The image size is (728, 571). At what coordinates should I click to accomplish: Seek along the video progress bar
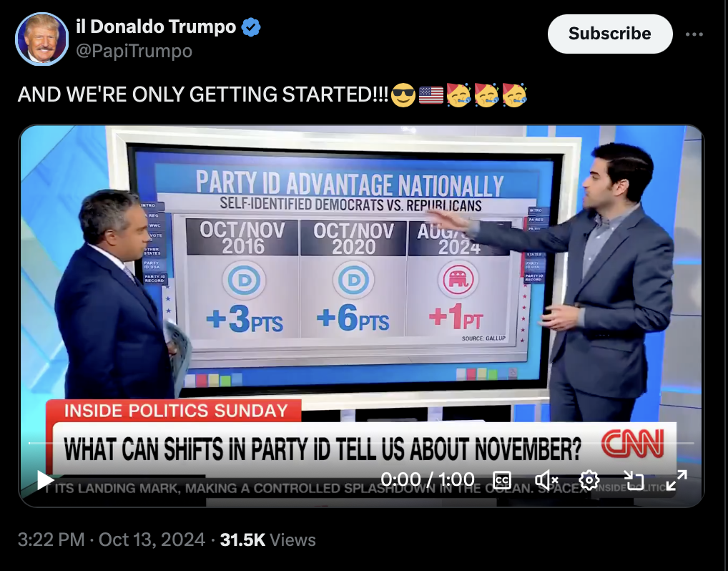pyautogui.click(x=361, y=443)
